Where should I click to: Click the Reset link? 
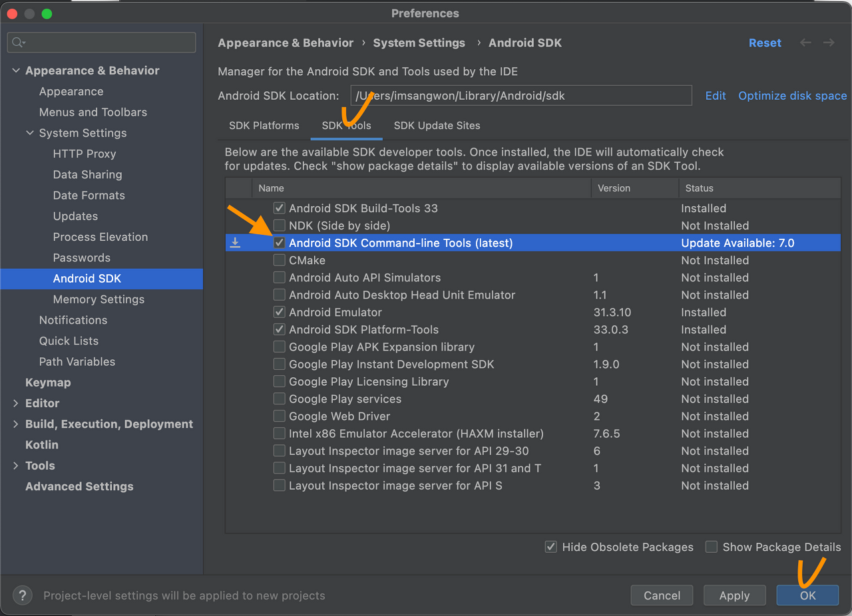(765, 43)
